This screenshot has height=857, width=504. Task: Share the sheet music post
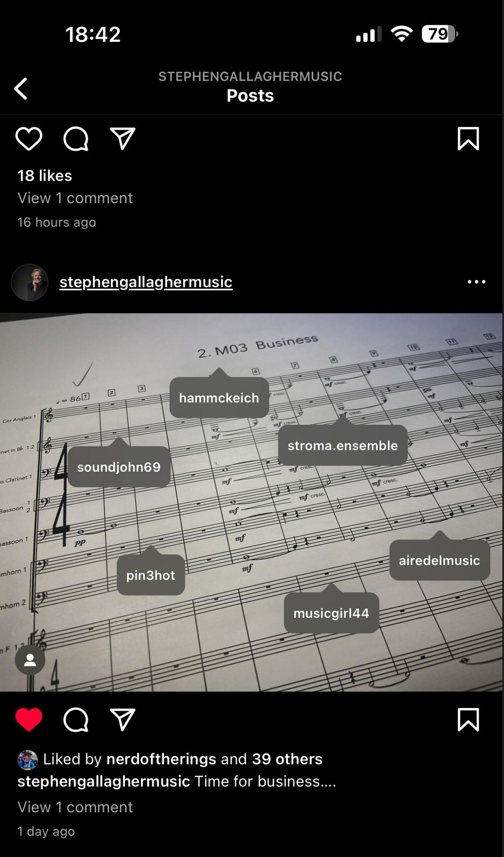[123, 719]
